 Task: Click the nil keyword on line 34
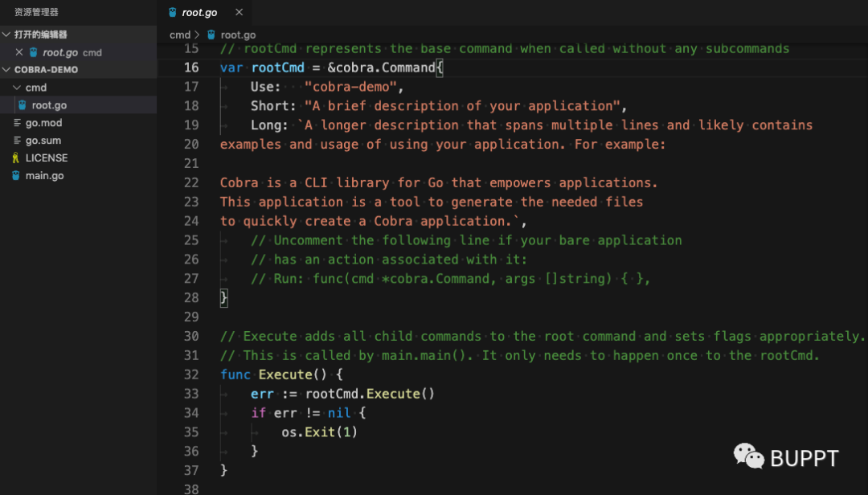tap(339, 413)
